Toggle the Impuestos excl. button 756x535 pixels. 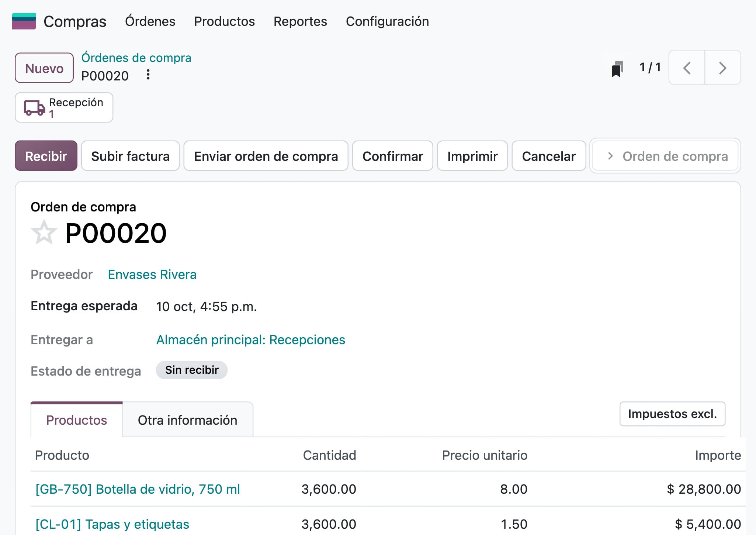(x=672, y=414)
